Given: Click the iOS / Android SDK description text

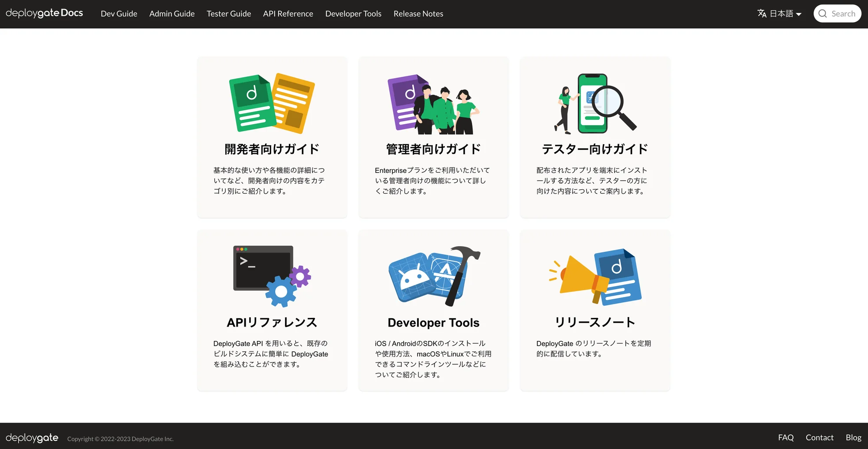Looking at the screenshot, I should click(433, 359).
